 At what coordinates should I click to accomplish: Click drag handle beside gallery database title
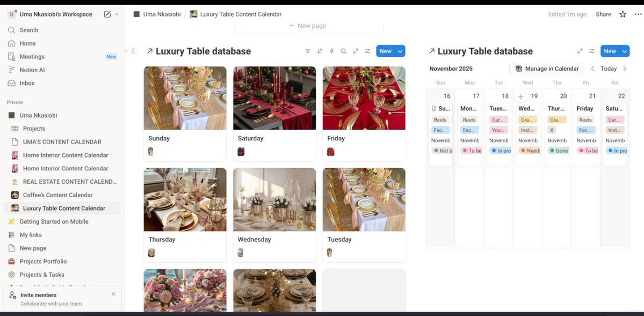133,52
